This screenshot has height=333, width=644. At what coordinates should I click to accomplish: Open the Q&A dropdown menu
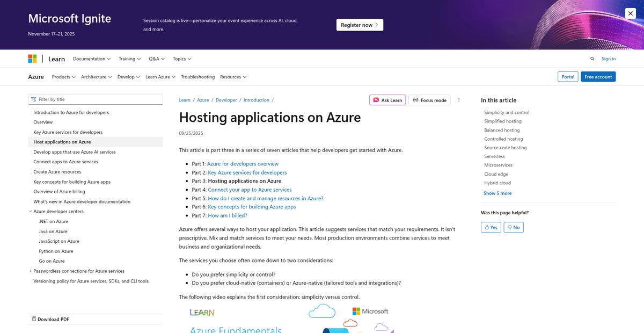pyautogui.click(x=157, y=59)
